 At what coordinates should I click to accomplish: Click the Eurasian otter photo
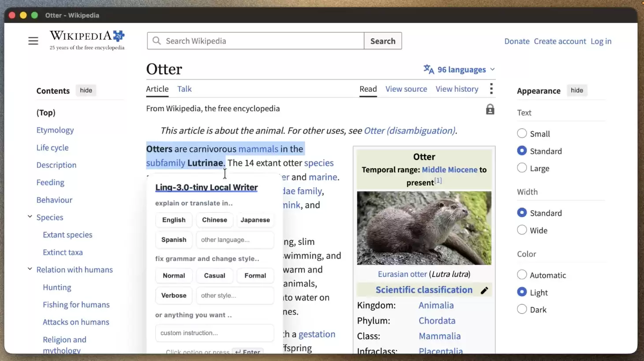pyautogui.click(x=424, y=228)
